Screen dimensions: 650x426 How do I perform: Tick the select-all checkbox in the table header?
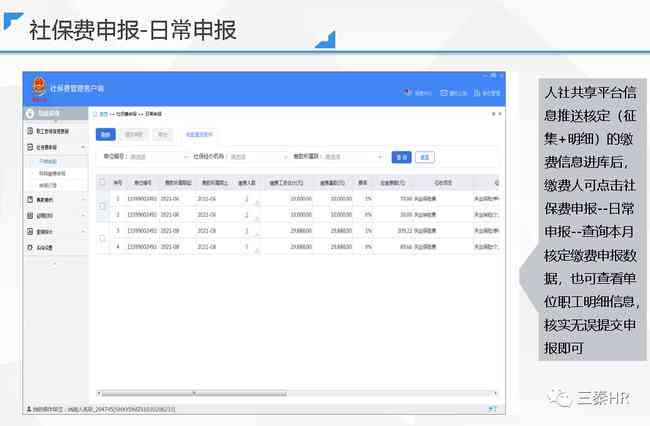click(102, 182)
